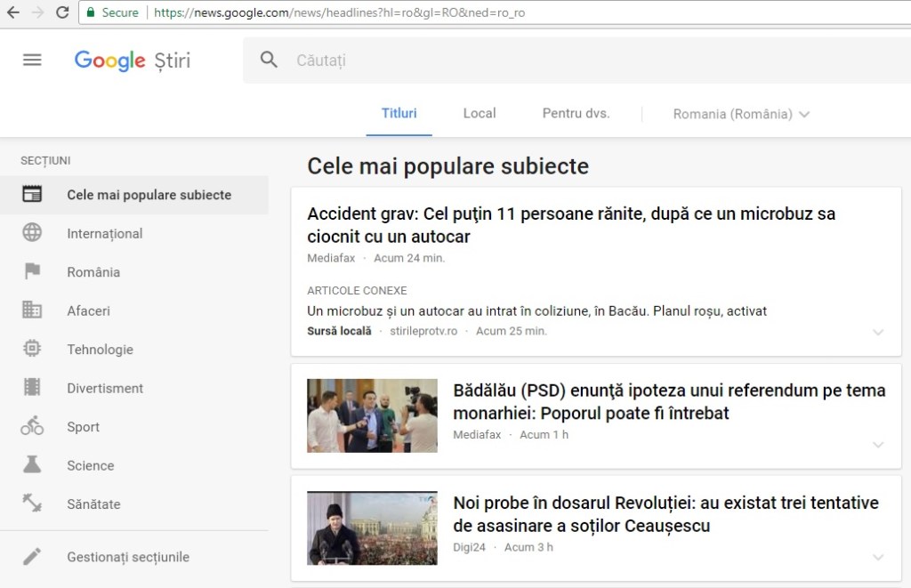Image resolution: width=911 pixels, height=588 pixels.
Task: Switch to the Pentru dvs. tab
Action: tap(576, 113)
